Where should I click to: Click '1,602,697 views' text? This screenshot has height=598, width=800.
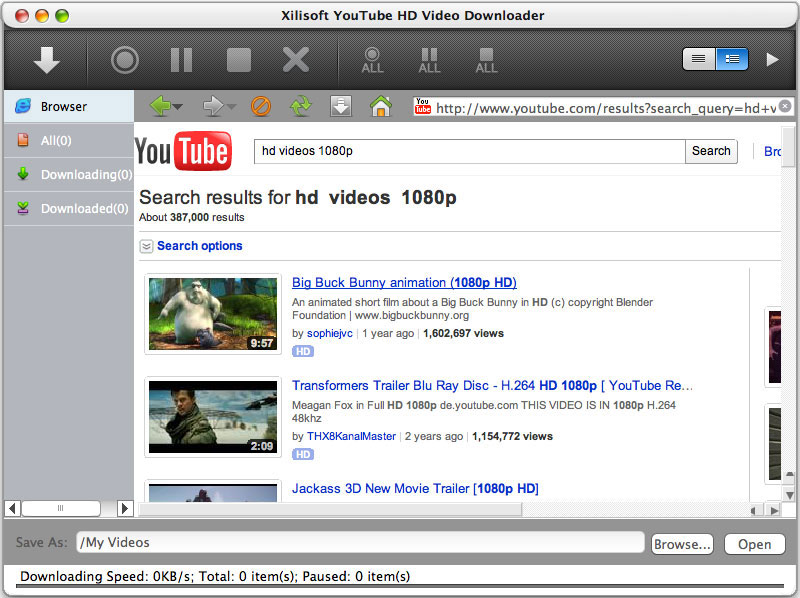(463, 333)
